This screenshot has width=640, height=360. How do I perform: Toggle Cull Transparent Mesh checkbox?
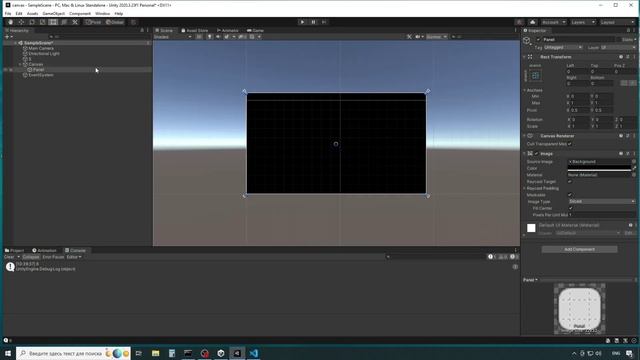pyautogui.click(x=570, y=144)
